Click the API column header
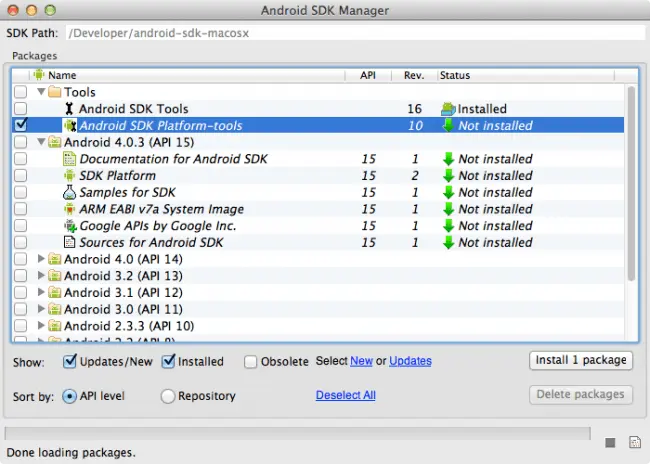Screen dimensions: 650x464 (368, 75)
